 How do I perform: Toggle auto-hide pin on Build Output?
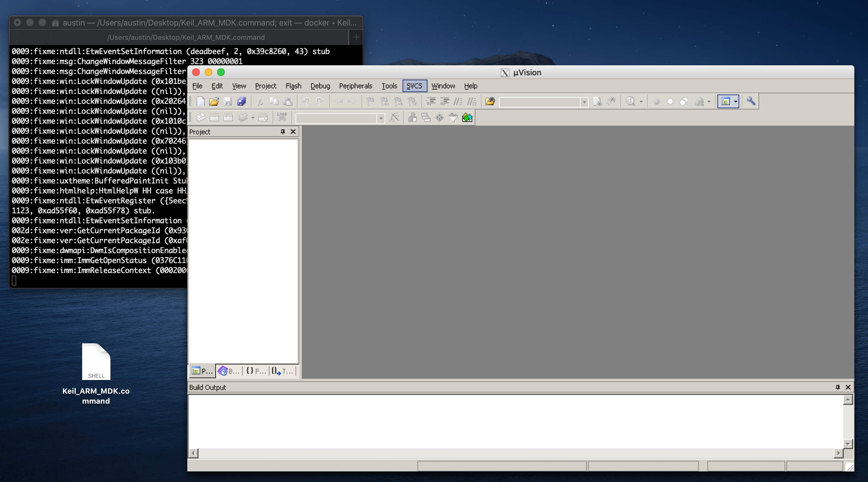[838, 387]
